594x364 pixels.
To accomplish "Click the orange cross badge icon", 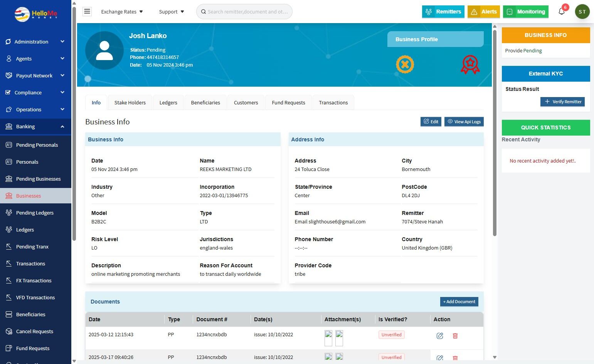I will pos(405,64).
